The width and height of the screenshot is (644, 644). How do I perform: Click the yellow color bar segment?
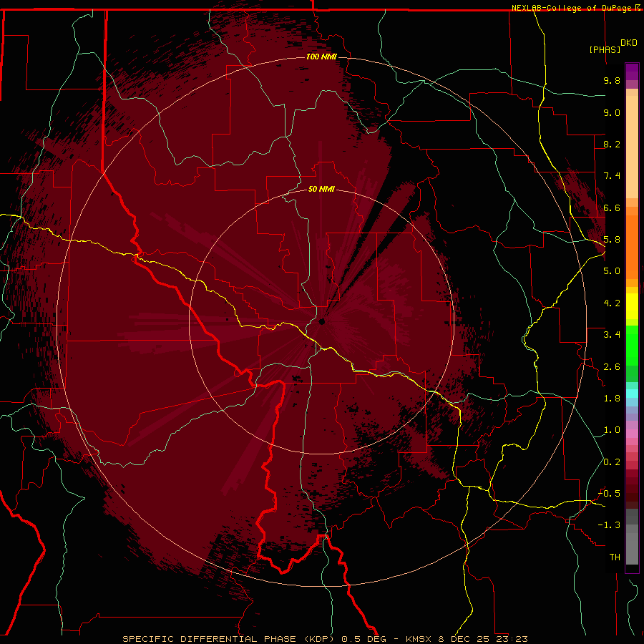[x=632, y=306]
